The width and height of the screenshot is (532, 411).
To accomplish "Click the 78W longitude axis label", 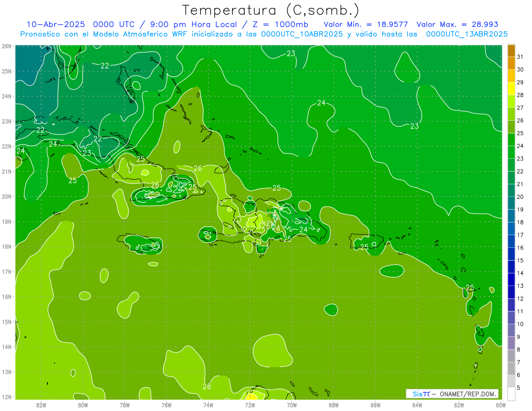I will tap(125, 404).
